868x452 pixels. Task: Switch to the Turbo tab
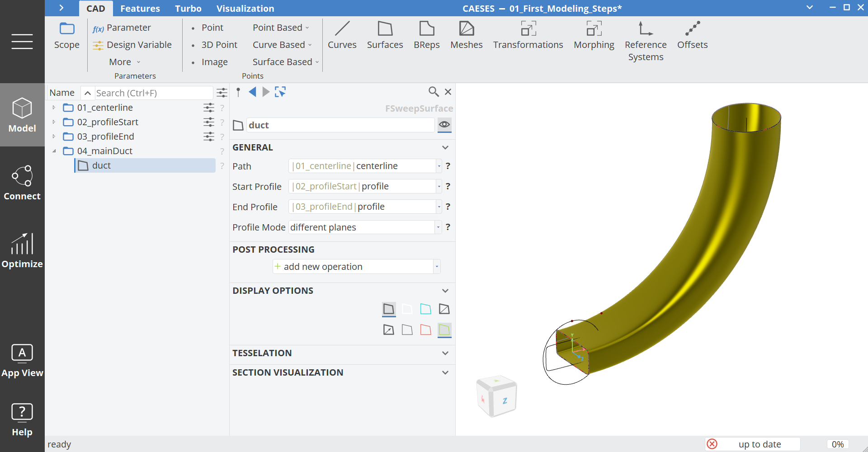coord(188,8)
